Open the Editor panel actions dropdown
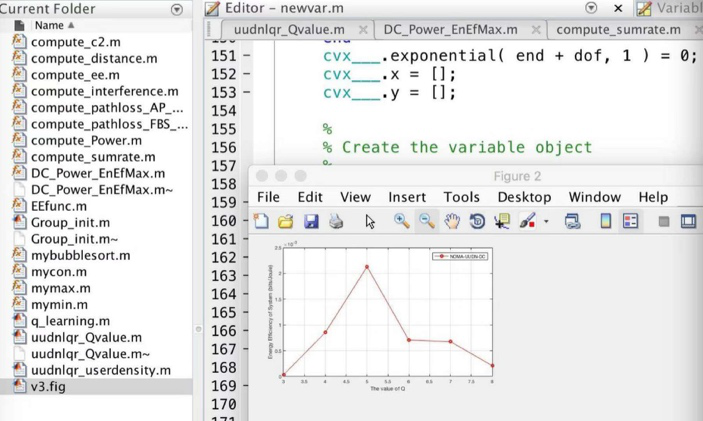Viewport: 703px width, 421px height. click(x=590, y=8)
